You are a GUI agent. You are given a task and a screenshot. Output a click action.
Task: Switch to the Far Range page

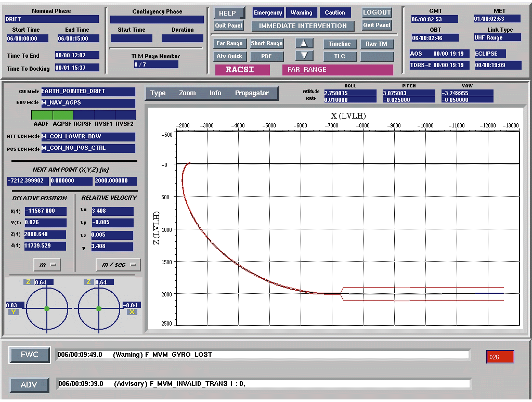[x=229, y=44]
